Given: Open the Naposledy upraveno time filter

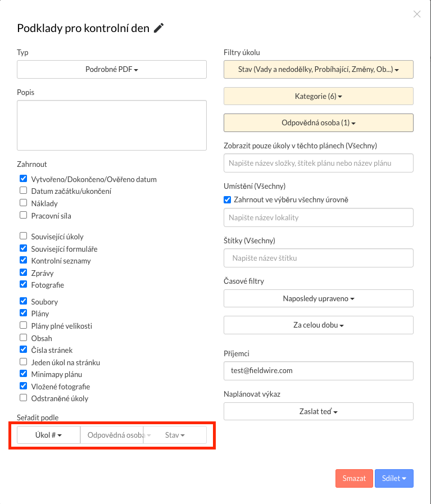Looking at the screenshot, I should click(319, 298).
